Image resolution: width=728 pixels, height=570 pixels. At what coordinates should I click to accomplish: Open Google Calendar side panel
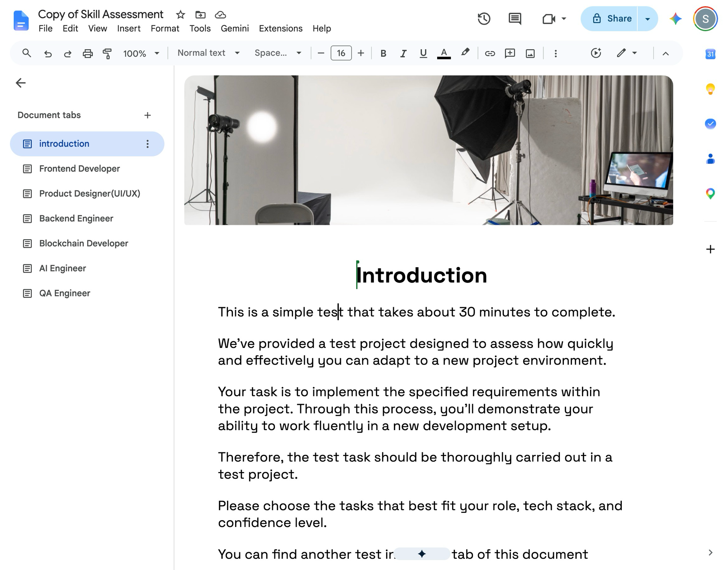point(710,54)
